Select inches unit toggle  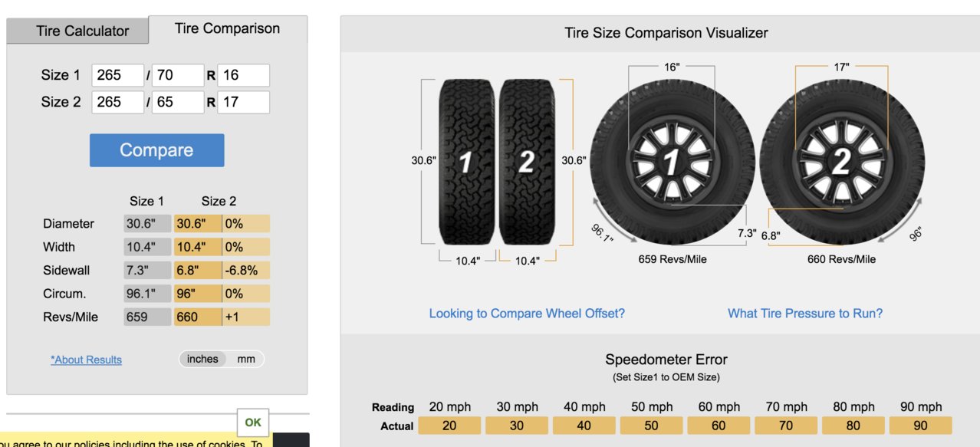pos(202,359)
